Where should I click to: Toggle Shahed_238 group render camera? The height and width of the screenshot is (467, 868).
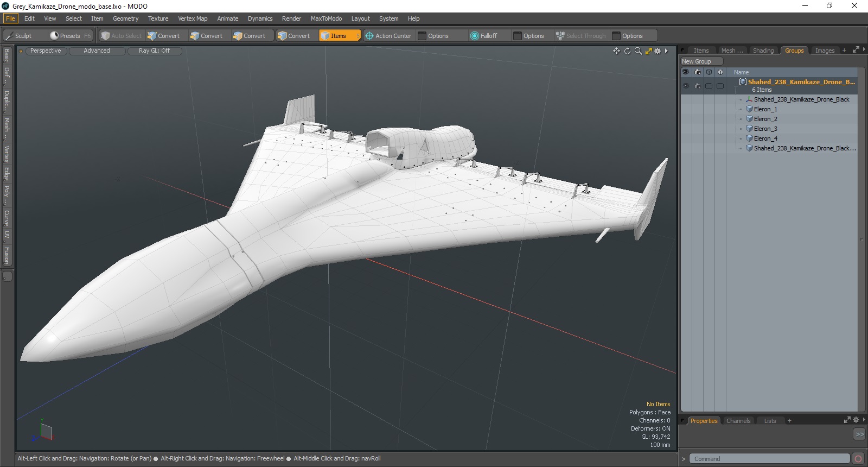(698, 86)
